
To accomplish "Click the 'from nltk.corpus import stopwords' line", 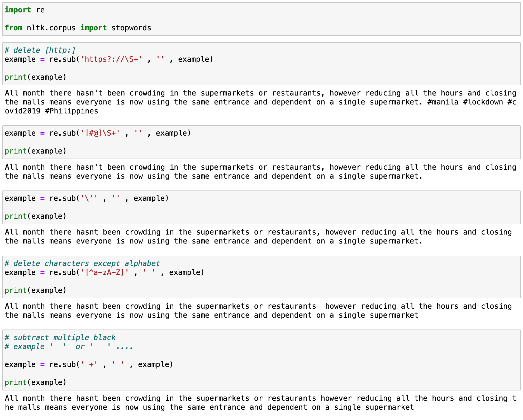I will (x=78, y=28).
